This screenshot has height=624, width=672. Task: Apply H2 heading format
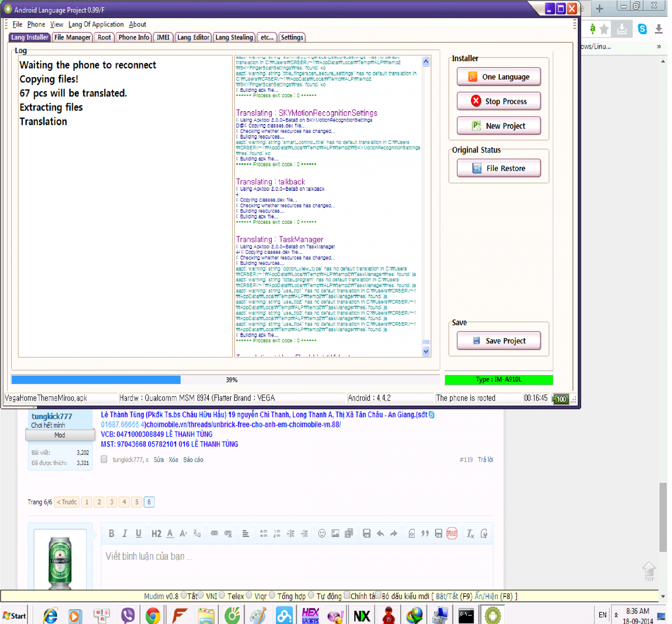156,533
